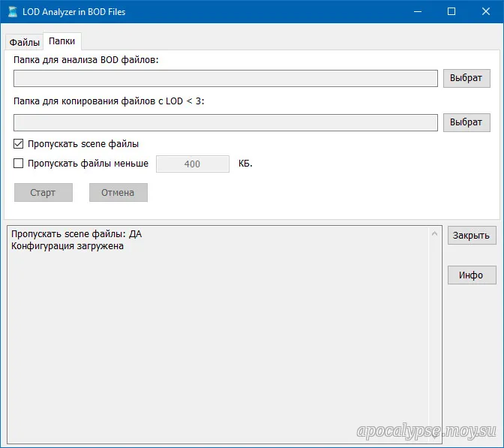The width and height of the screenshot is (504, 448).
Task: Maximize the LOD Analyzer window
Action: (451, 12)
